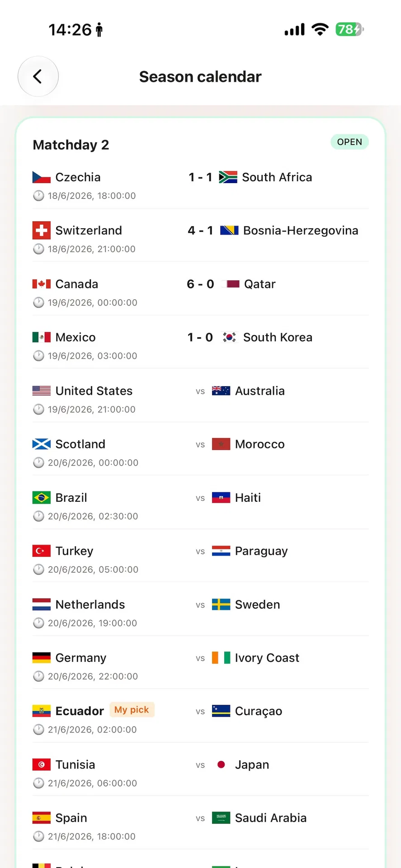
Task: Tap the Switzerland flag icon
Action: pyautogui.click(x=42, y=230)
